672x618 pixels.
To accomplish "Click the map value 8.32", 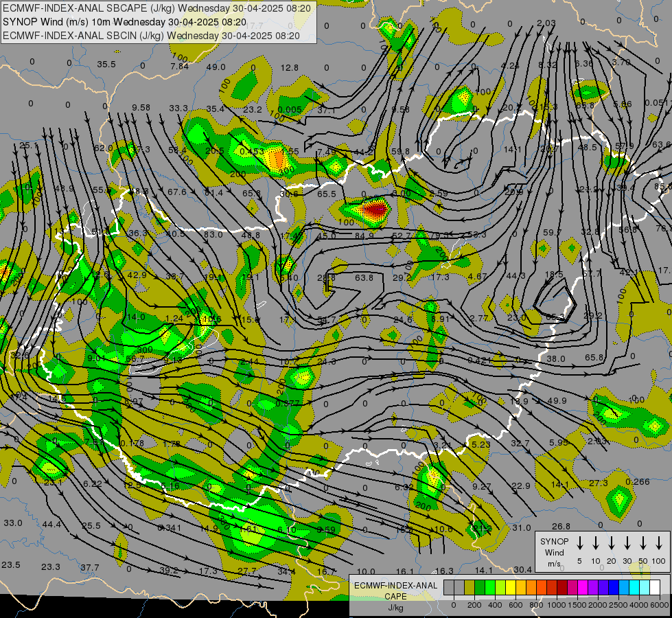I will tap(547, 65).
